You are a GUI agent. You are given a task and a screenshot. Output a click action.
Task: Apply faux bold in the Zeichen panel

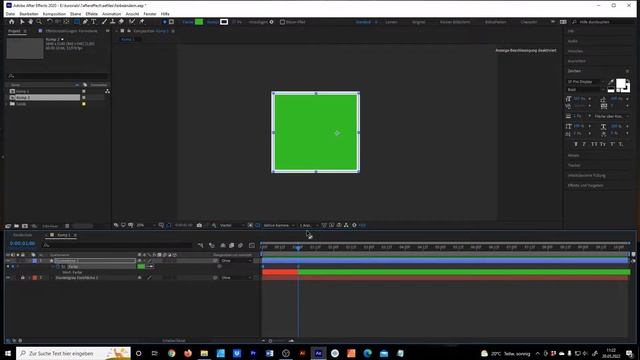[x=576, y=144]
